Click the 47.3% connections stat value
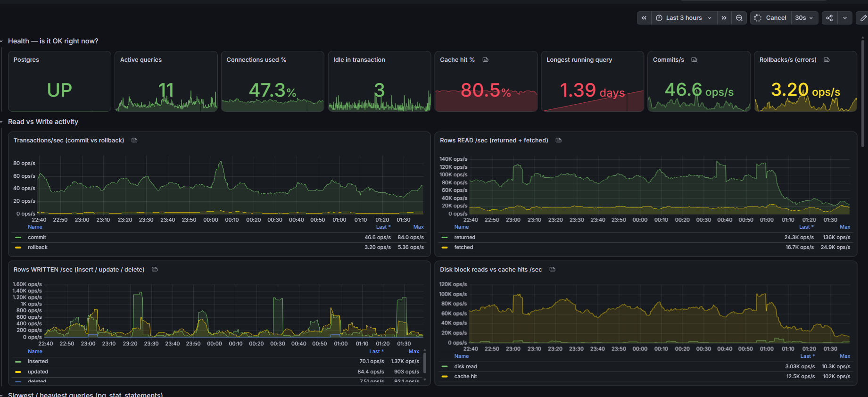Screen dimensions: 868x397 (x=273, y=90)
